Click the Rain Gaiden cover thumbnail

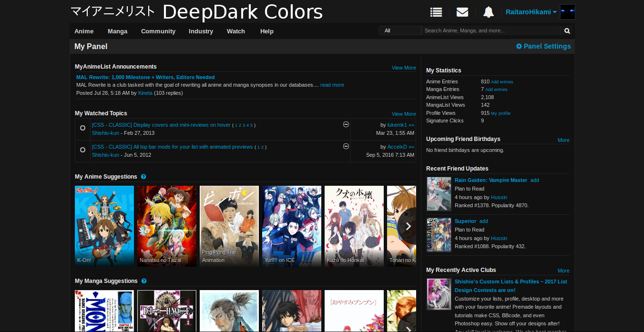tap(439, 194)
